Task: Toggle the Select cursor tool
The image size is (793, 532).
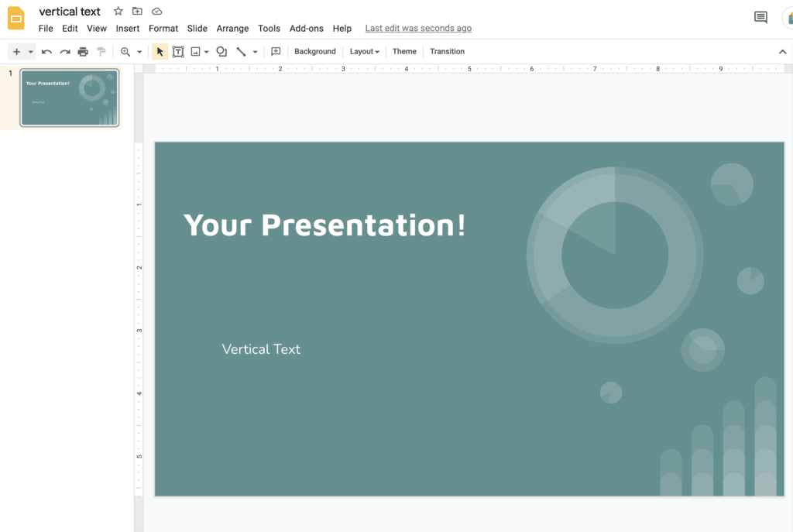Action: coord(159,51)
